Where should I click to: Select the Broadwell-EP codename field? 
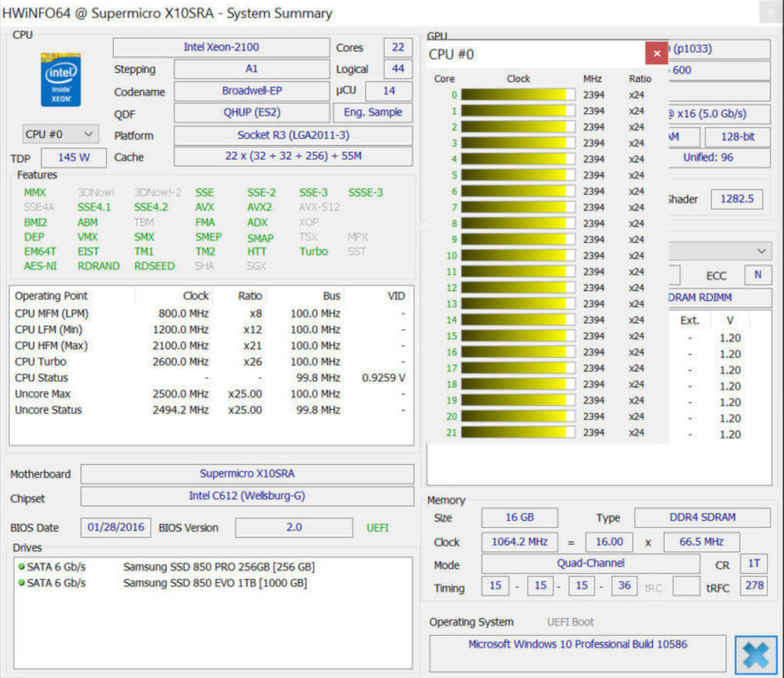(251, 91)
